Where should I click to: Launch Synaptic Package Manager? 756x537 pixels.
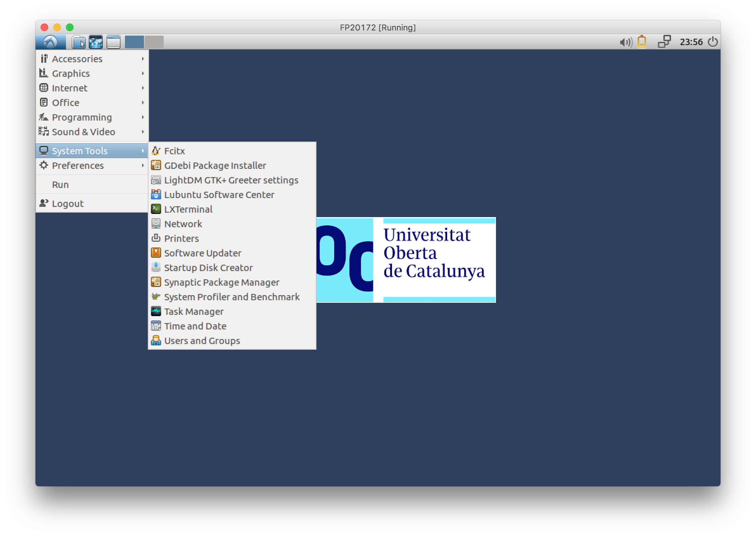coord(221,282)
